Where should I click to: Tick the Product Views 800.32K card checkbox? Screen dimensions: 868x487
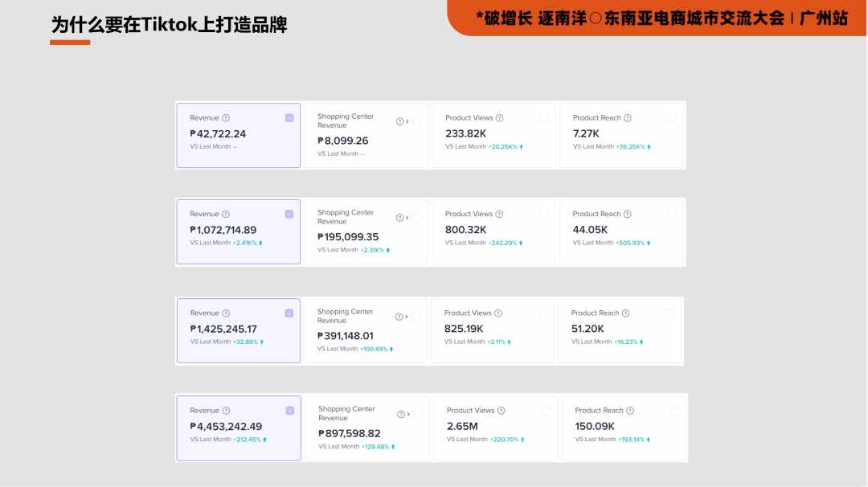point(544,215)
